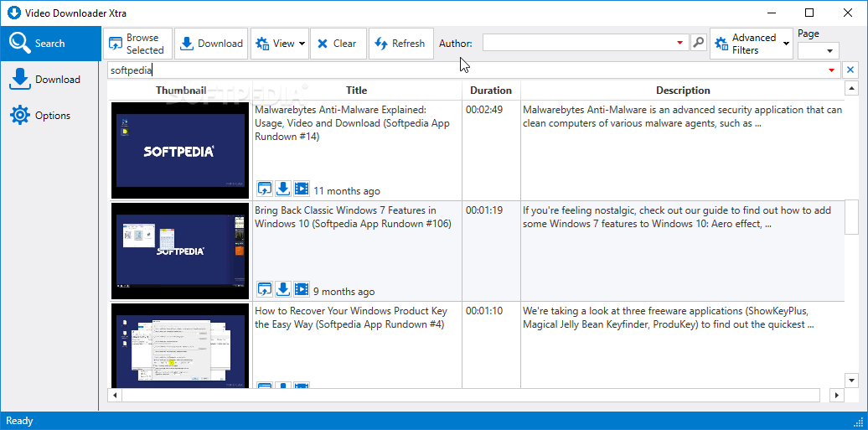Open the Download sidebar tab
The height and width of the screenshot is (430, 868).
[49, 80]
